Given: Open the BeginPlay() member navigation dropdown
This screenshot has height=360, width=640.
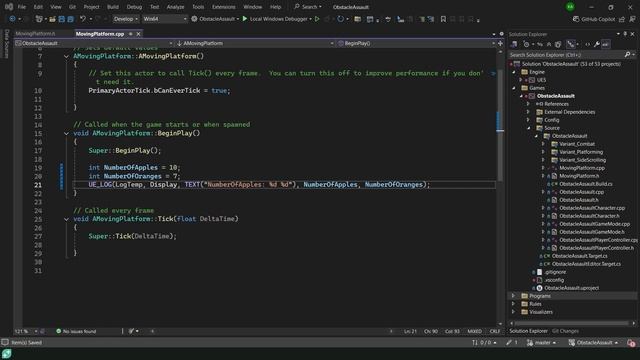Looking at the screenshot, I should tap(416, 43).
